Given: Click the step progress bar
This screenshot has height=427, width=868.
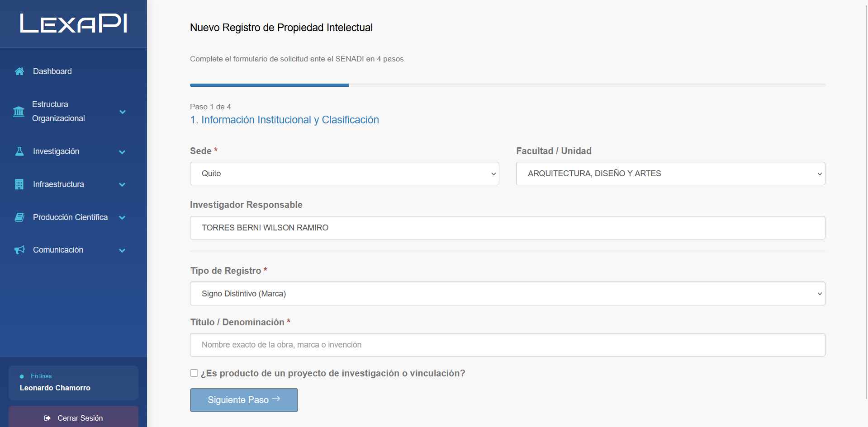Looking at the screenshot, I should click(x=508, y=85).
